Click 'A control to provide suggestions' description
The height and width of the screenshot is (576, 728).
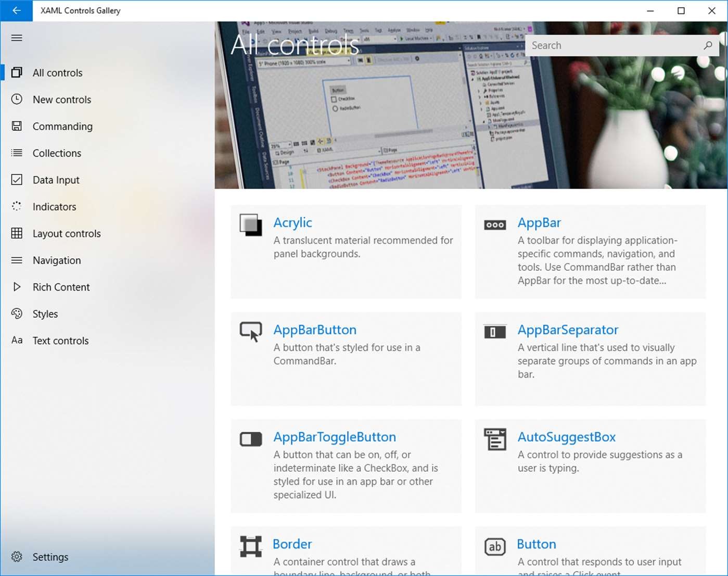(x=600, y=461)
